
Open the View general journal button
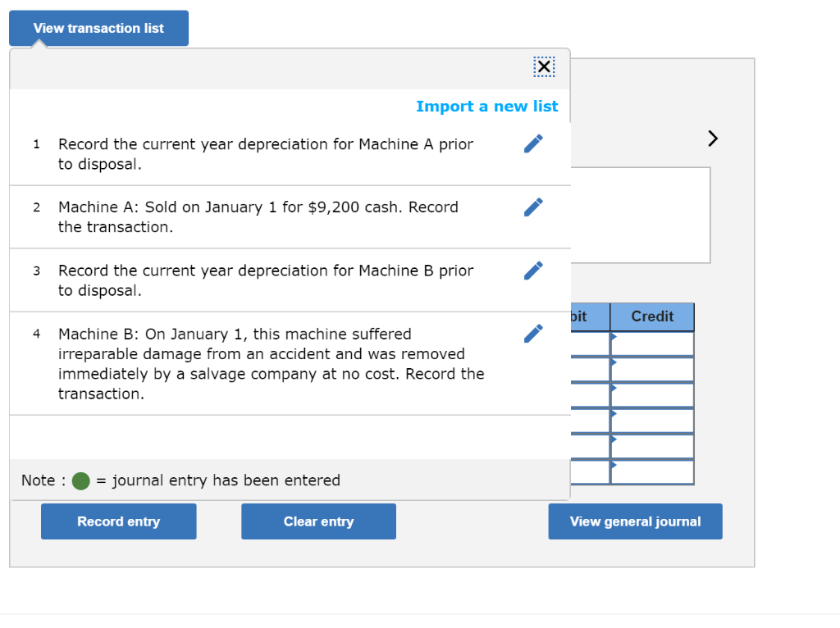[x=635, y=521]
